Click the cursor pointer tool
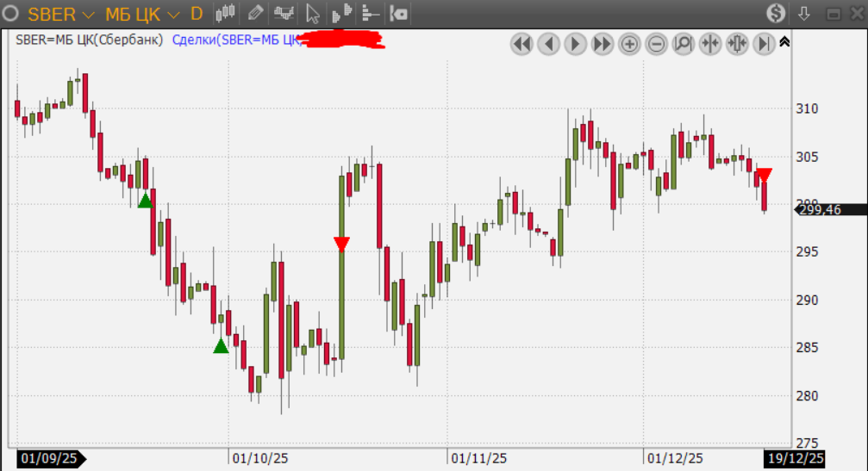Viewport: 868px width, 471px height. pos(313,13)
